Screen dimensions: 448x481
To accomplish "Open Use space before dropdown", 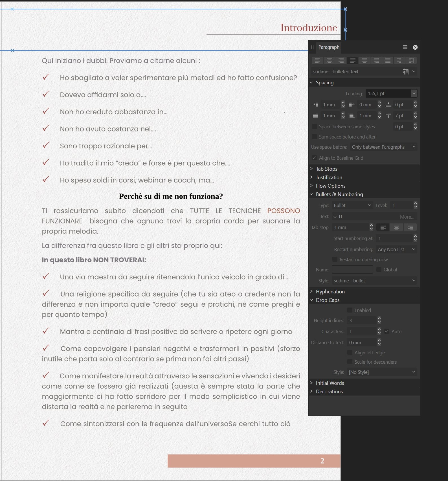I will coord(383,147).
